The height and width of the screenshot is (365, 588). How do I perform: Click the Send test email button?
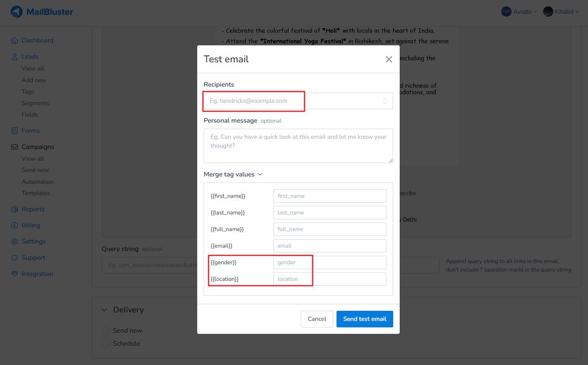pos(364,319)
